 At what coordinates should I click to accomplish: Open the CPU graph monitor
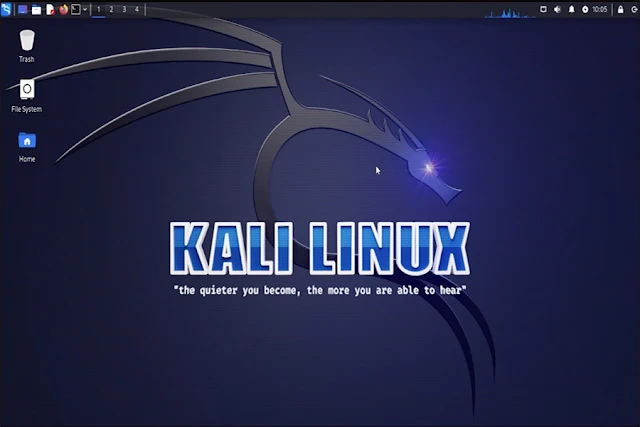(x=510, y=13)
